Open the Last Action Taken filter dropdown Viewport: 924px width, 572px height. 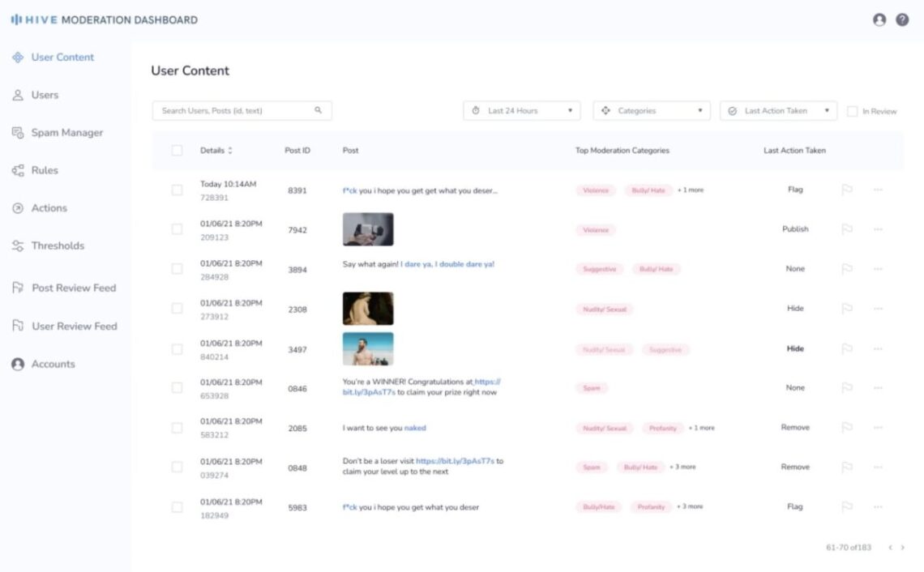coord(777,110)
